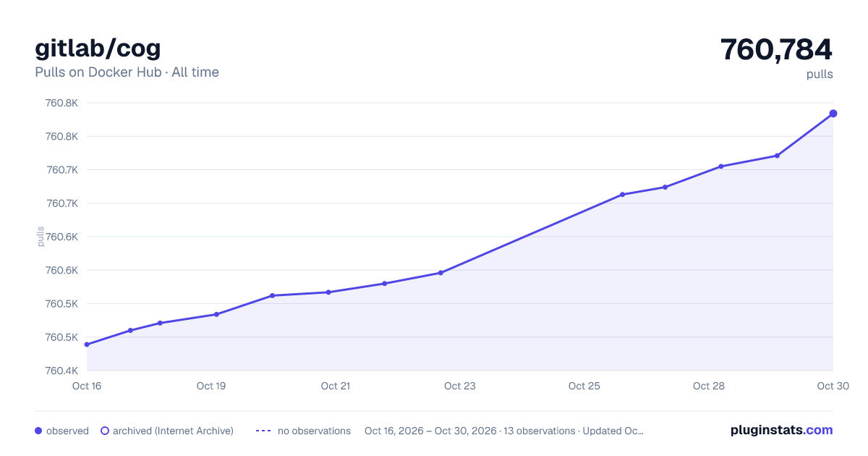Screen dimensions: 868x456
Task: Click the rotated "pulls" y-axis title
Action: point(41,237)
